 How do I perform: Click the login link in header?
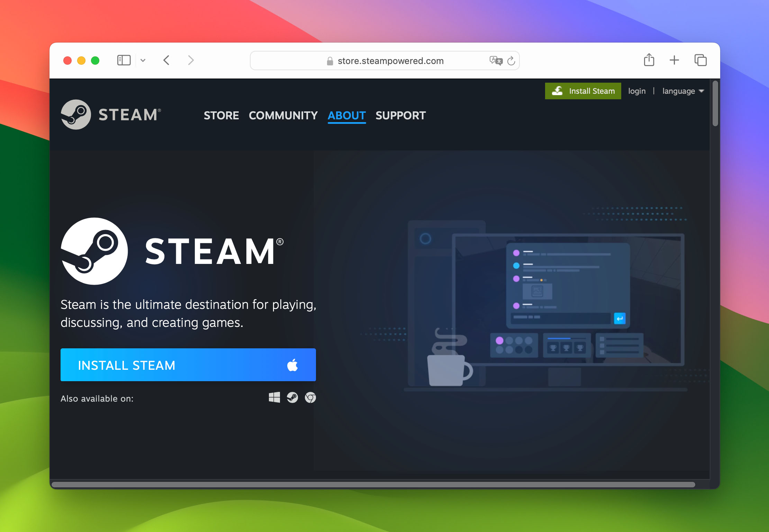click(636, 91)
